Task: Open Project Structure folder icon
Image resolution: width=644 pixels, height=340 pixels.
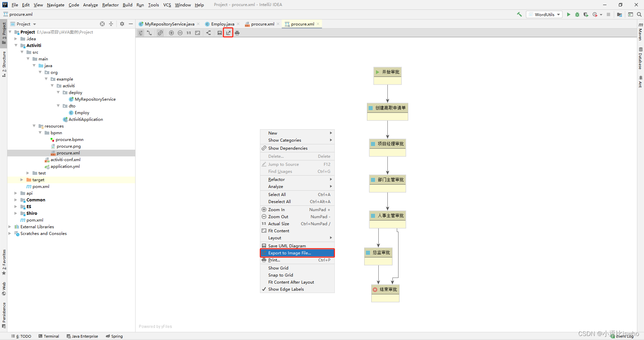Action: (x=620, y=14)
